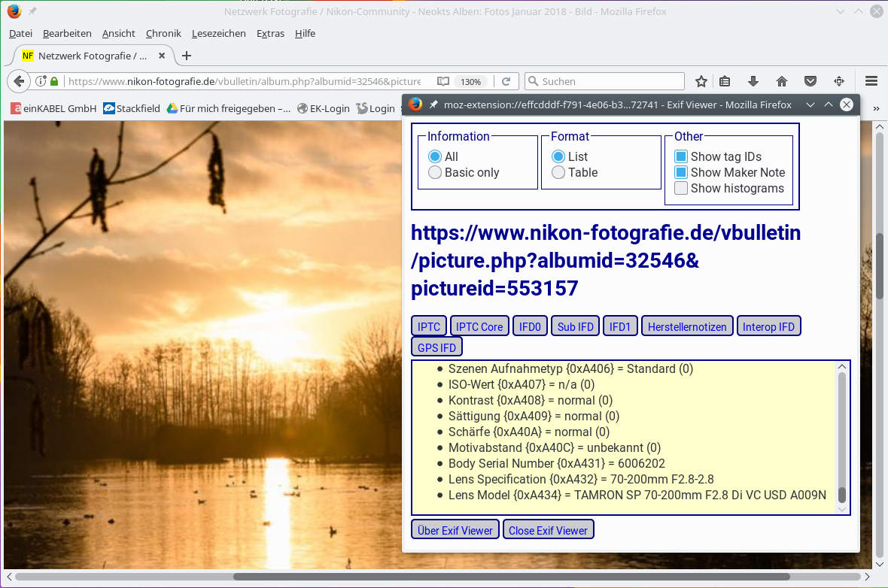Open the Ansicht menu
Screen dimensions: 888x588
pos(118,33)
